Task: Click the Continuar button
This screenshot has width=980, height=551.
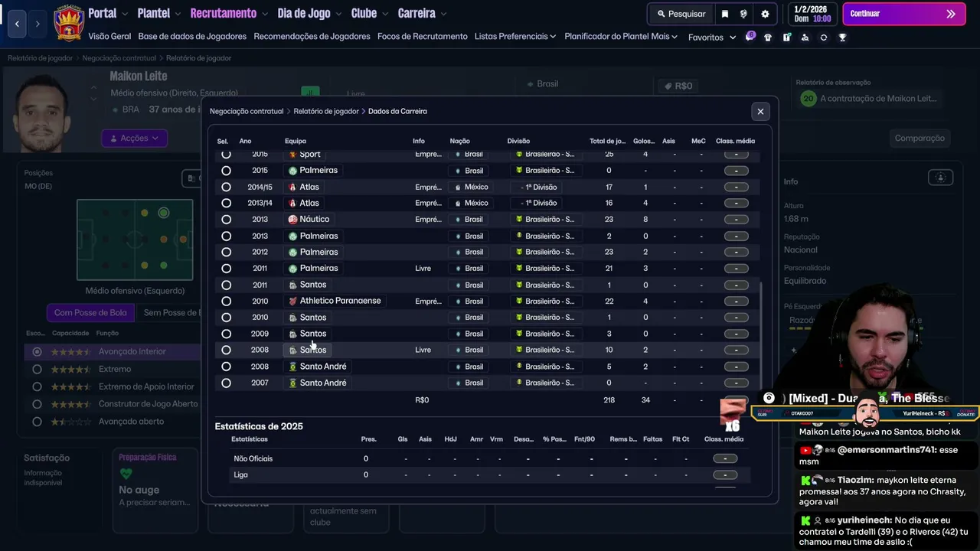Action: pos(903,14)
